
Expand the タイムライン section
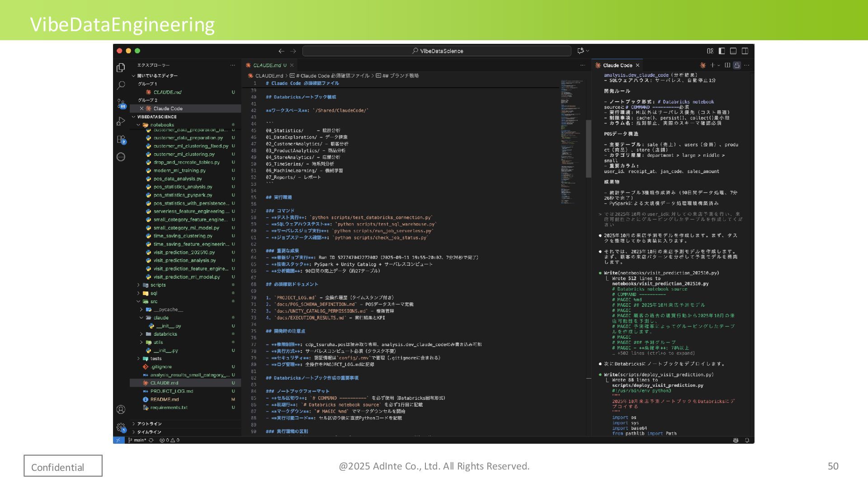149,432
